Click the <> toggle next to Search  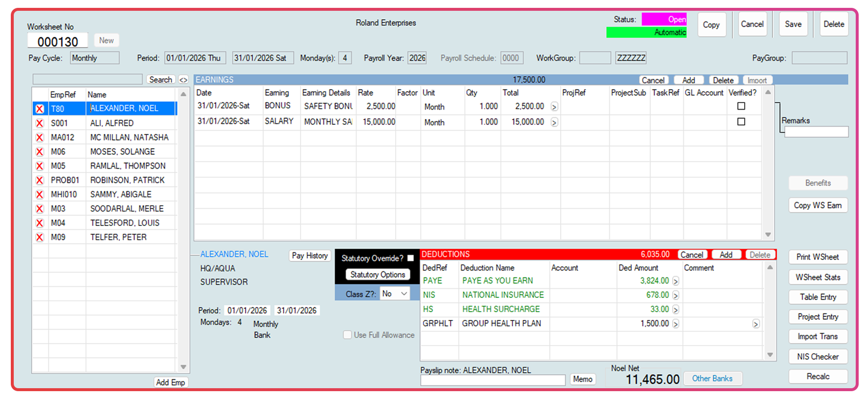pos(183,80)
